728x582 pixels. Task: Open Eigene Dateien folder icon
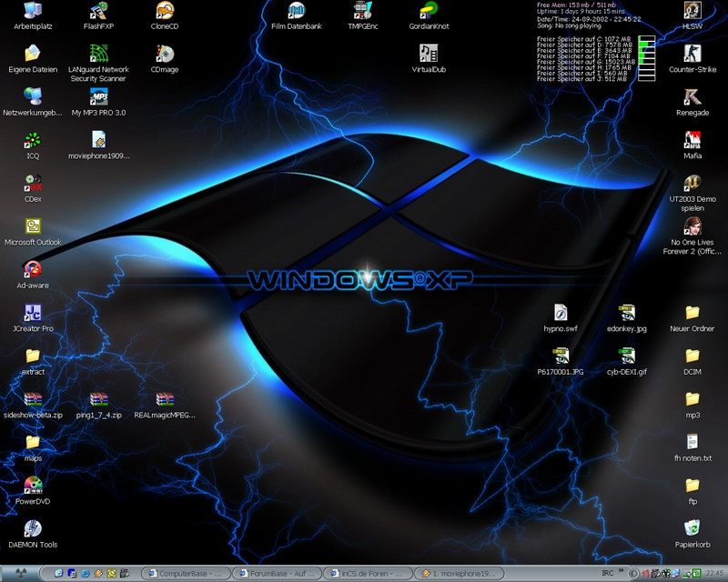point(33,59)
